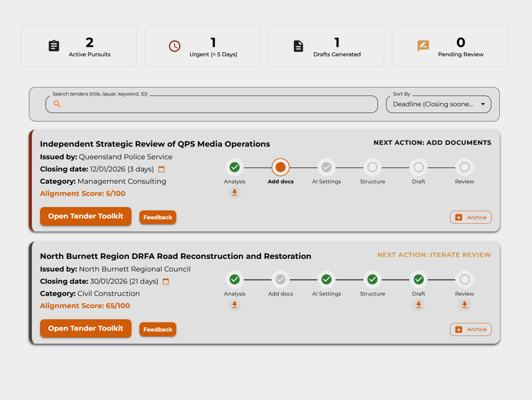Click calendar icon beside 12/01/2026 closing date

[162, 169]
